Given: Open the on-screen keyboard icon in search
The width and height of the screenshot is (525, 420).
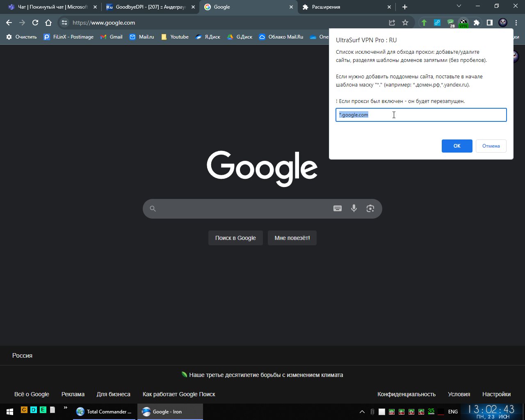Looking at the screenshot, I should pos(338,208).
